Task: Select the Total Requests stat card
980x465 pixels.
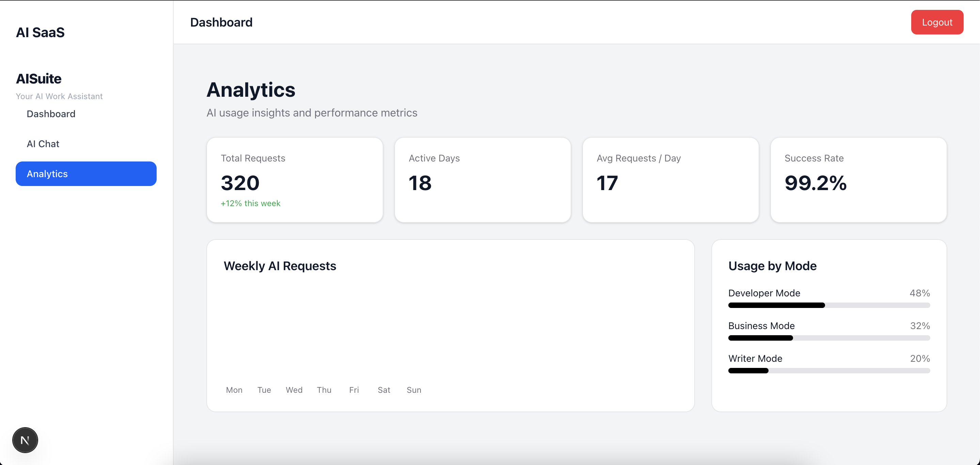Action: point(295,180)
